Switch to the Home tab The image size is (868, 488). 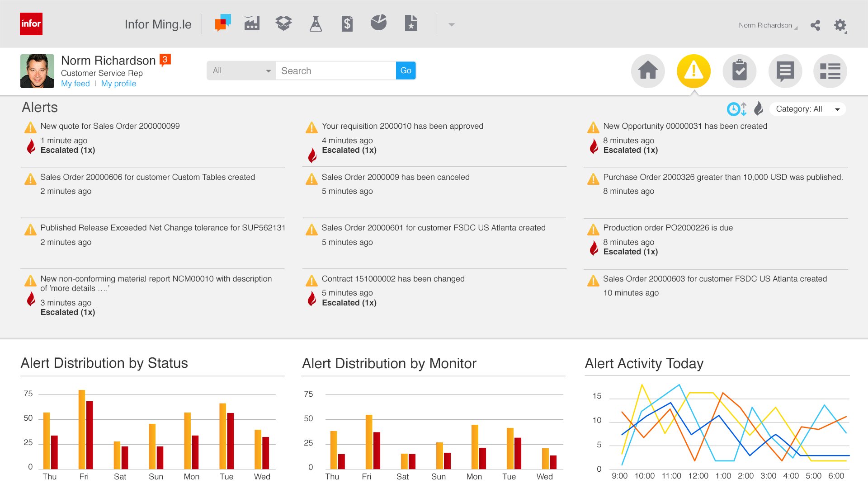pyautogui.click(x=647, y=71)
